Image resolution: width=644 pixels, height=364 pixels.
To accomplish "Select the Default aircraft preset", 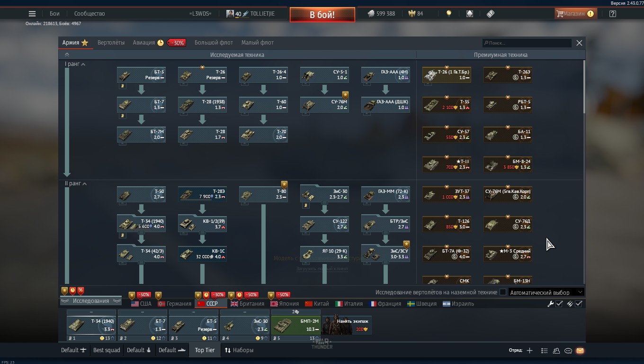I will click(74, 350).
